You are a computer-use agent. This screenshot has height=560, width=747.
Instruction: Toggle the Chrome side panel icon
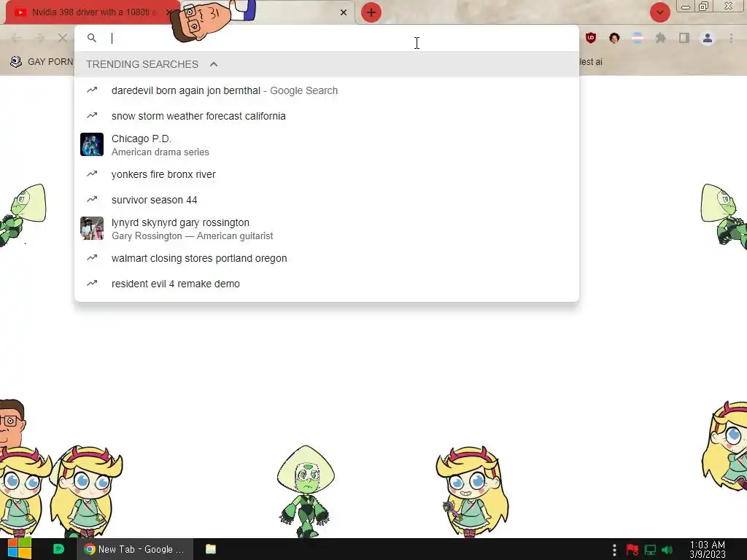[x=684, y=38]
